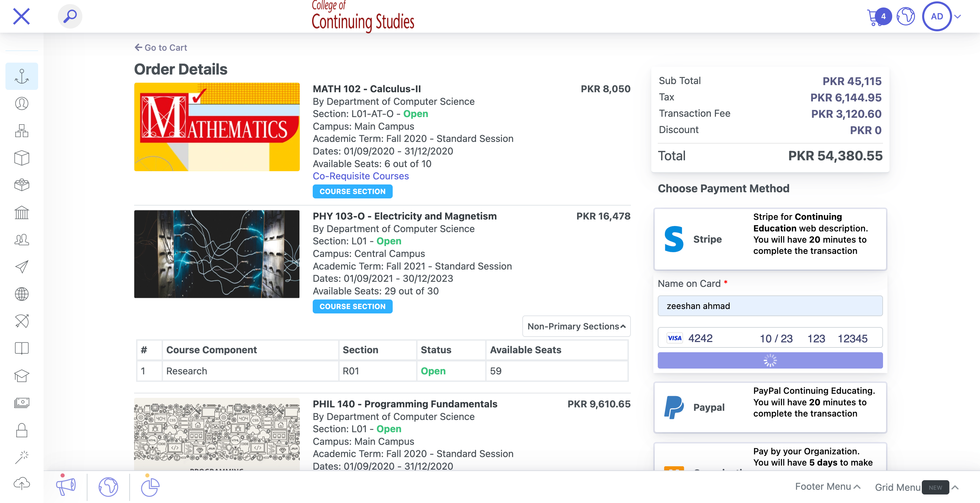Click the Research course component cell
This screenshot has height=503, width=980.
(250, 371)
